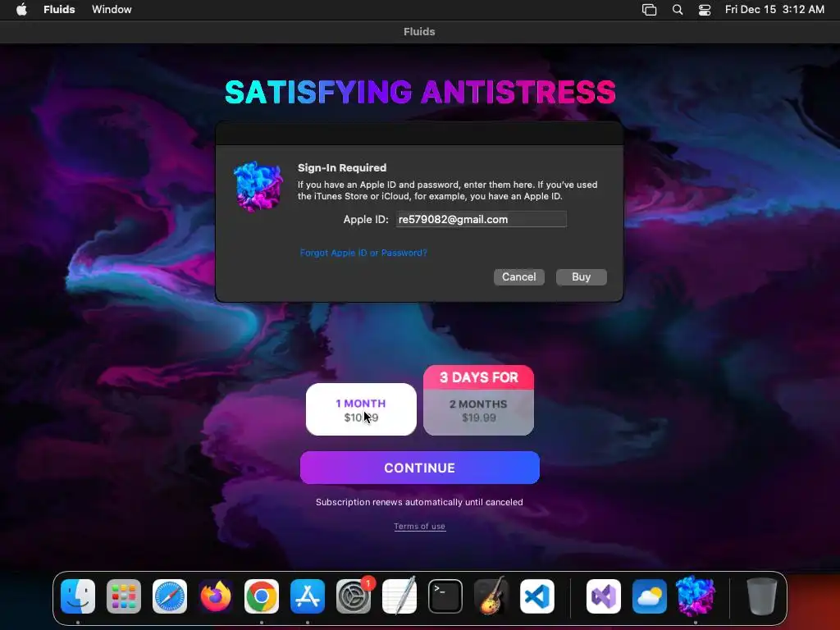840x630 pixels.
Task: Select the 1 Month $10.99 plan
Action: 361,409
